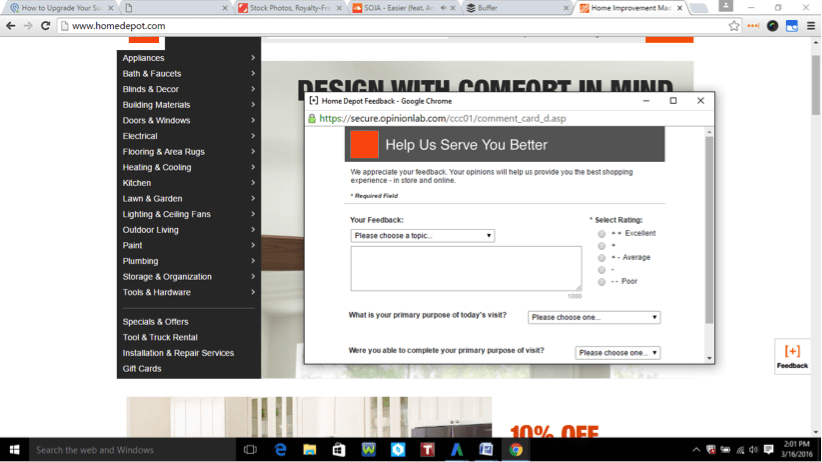Open the document-style app icon on taskbar
822x462 pixels.
tap(486, 450)
